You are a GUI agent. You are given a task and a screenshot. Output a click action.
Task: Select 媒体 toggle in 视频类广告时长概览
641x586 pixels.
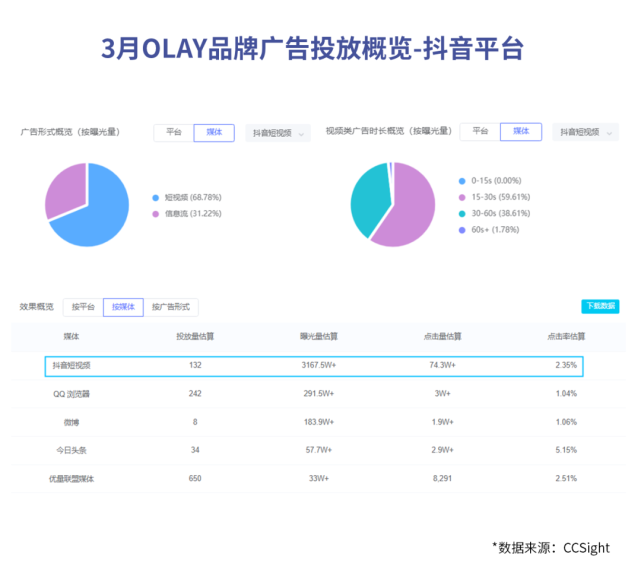coord(521,131)
